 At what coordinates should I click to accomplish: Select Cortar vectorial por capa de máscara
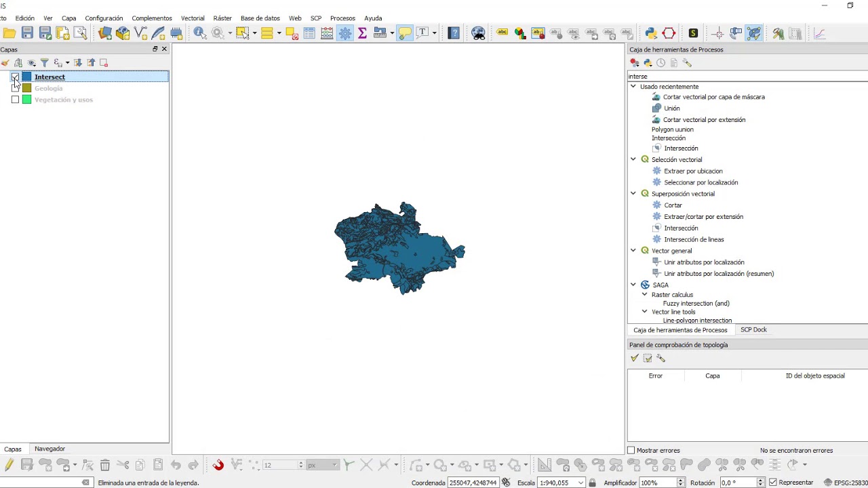(x=714, y=97)
